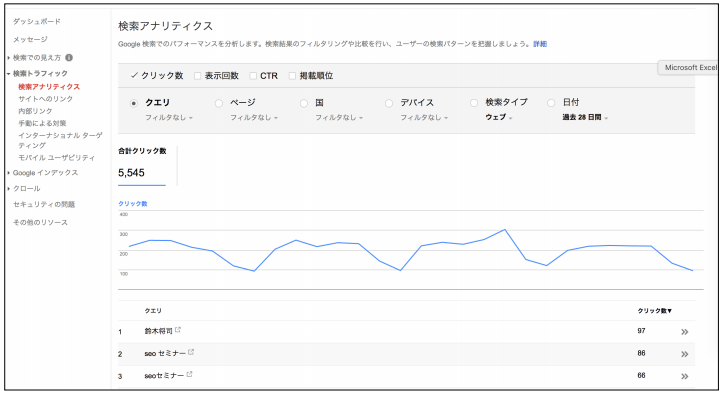Select the 合計クリック数 5,545 metric tab
The image size is (722, 395).
[x=142, y=166]
